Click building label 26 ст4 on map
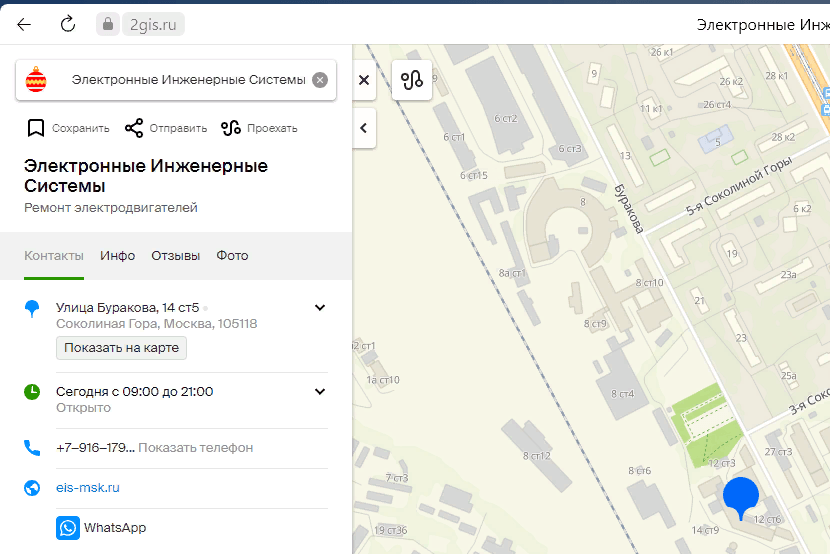Viewport: 830px width, 554px height. 717,105
